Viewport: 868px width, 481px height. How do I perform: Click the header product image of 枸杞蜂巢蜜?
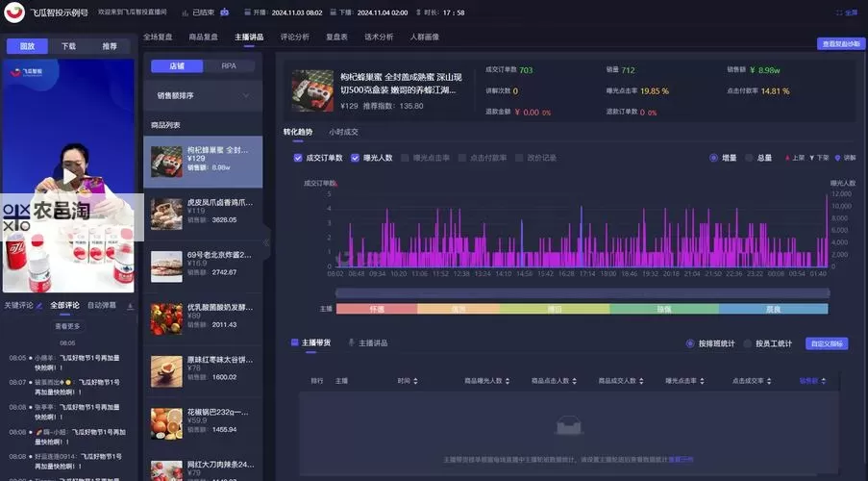tap(312, 90)
